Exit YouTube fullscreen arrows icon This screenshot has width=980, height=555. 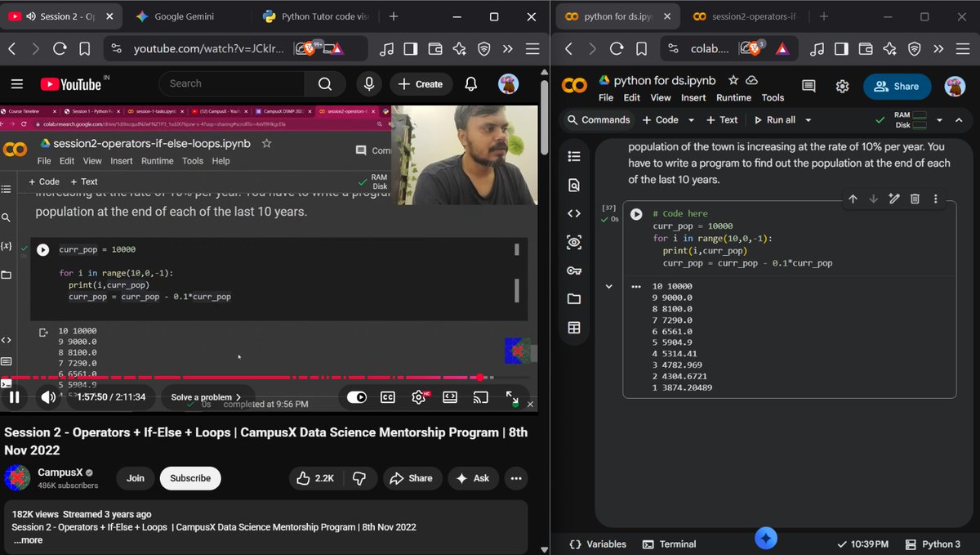pyautogui.click(x=512, y=397)
